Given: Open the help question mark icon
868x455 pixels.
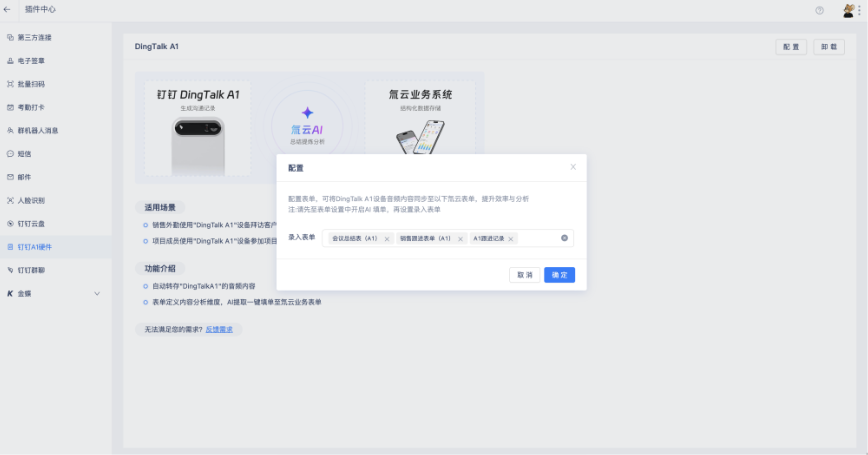Looking at the screenshot, I should [820, 10].
